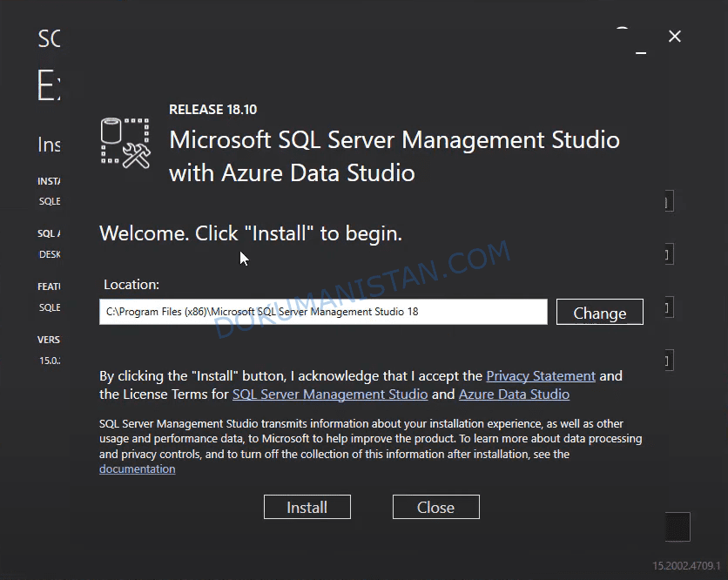728x580 pixels.
Task: Click the version number 15.2002.4709.1
Action: [686, 565]
